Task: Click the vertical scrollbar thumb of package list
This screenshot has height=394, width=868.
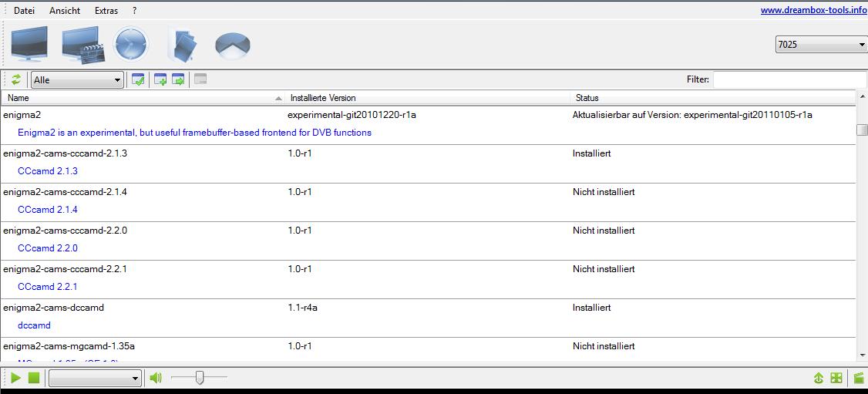Action: pyautogui.click(x=862, y=130)
